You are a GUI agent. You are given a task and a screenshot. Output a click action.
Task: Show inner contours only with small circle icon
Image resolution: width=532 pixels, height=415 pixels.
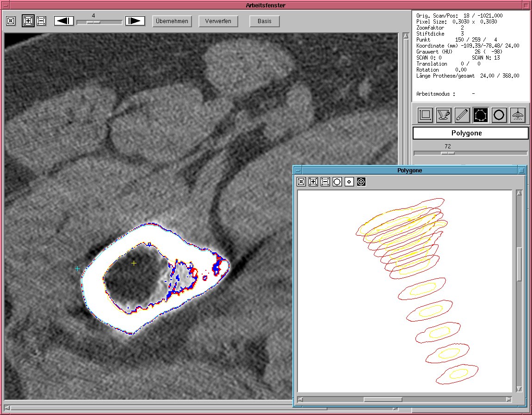point(349,182)
